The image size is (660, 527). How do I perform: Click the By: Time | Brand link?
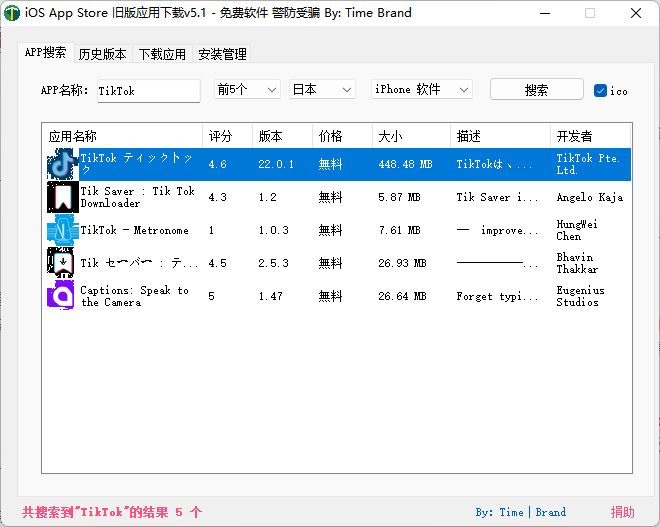point(521,512)
